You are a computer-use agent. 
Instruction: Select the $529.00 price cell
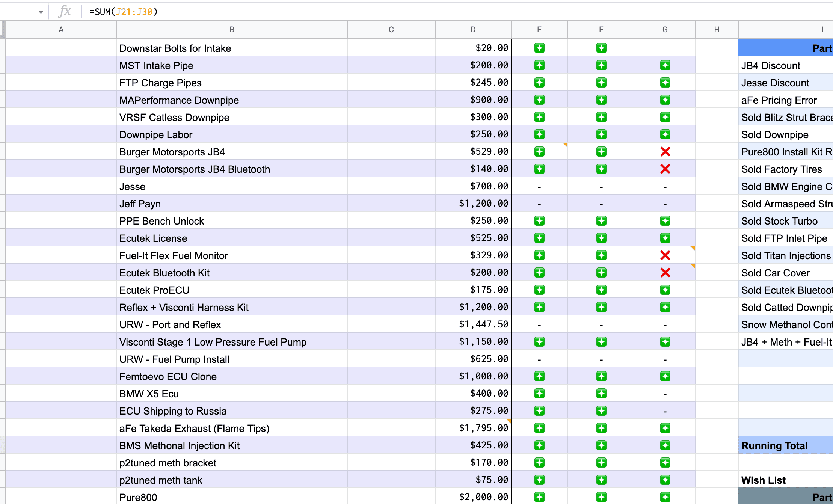(x=473, y=152)
